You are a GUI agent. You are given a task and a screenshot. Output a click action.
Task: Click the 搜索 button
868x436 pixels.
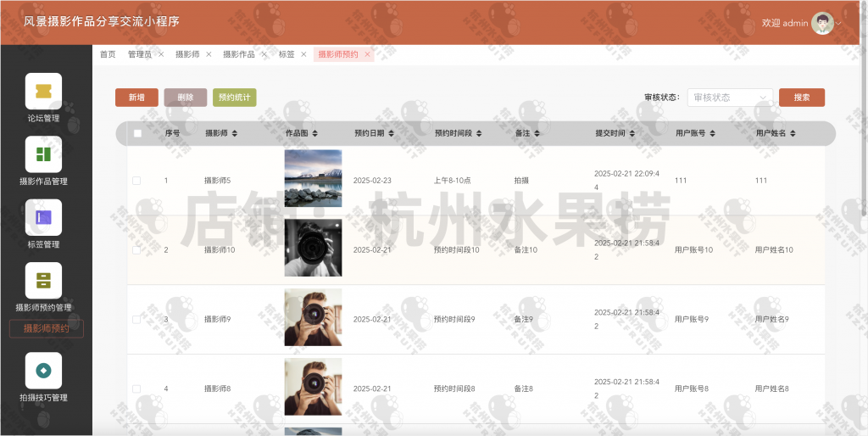(802, 98)
